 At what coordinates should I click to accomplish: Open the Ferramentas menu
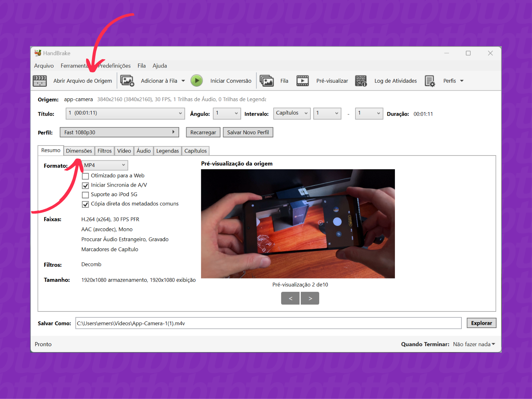pyautogui.click(x=74, y=66)
